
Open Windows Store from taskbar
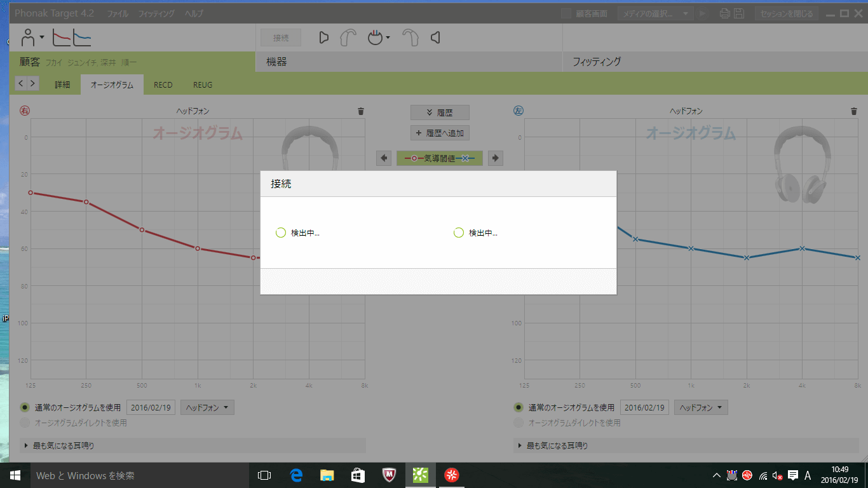pos(358,475)
